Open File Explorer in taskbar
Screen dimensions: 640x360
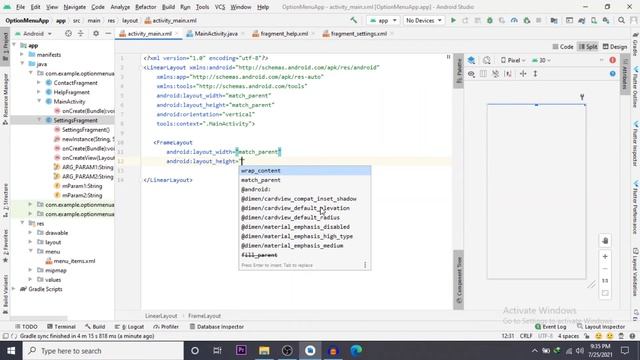[x=264, y=351]
